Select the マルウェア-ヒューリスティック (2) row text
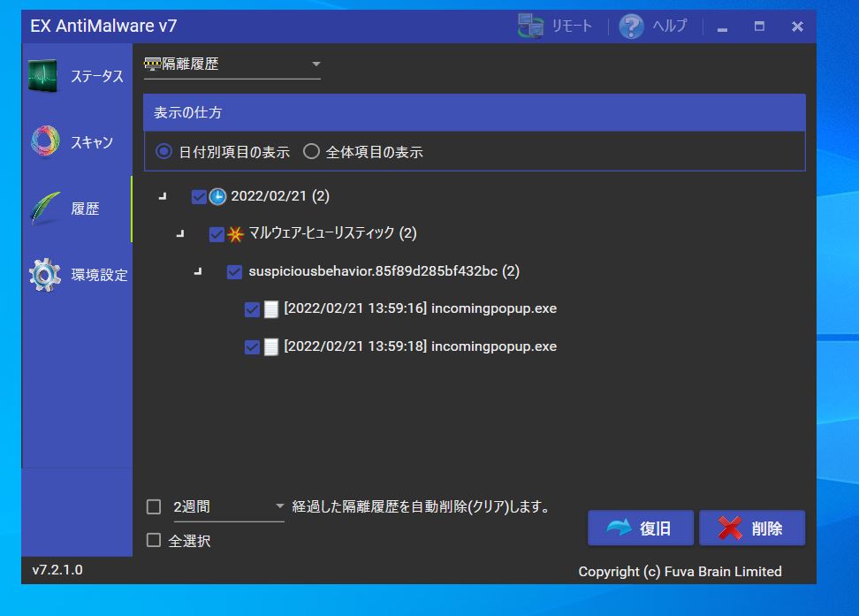 [x=332, y=233]
